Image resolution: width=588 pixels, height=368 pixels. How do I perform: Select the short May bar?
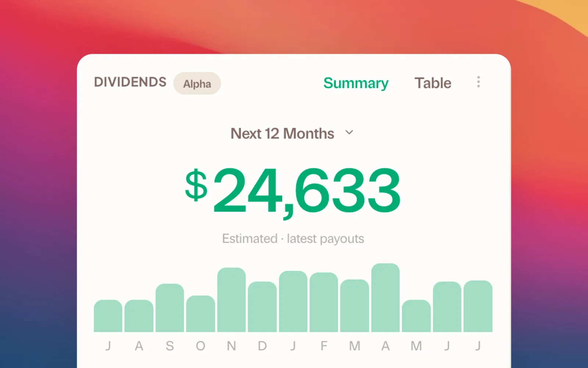[x=416, y=316]
